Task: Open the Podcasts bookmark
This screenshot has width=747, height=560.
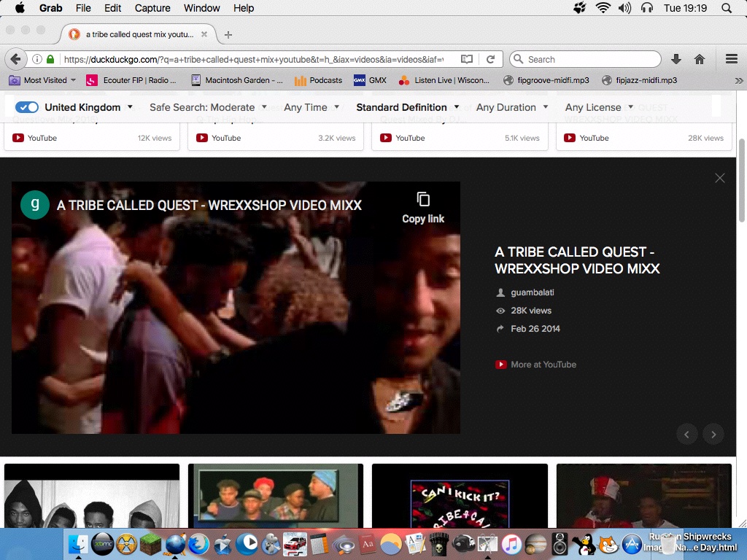Action: click(318, 80)
